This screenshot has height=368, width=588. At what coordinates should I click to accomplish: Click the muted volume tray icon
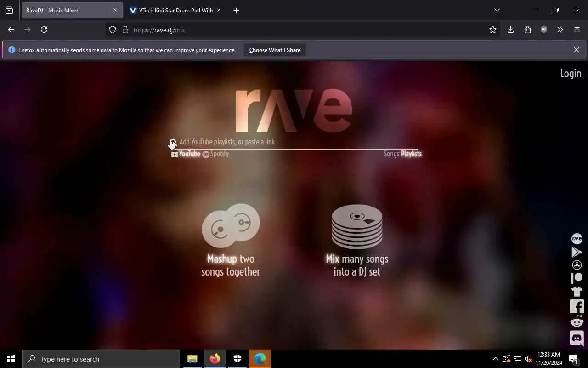tap(528, 359)
